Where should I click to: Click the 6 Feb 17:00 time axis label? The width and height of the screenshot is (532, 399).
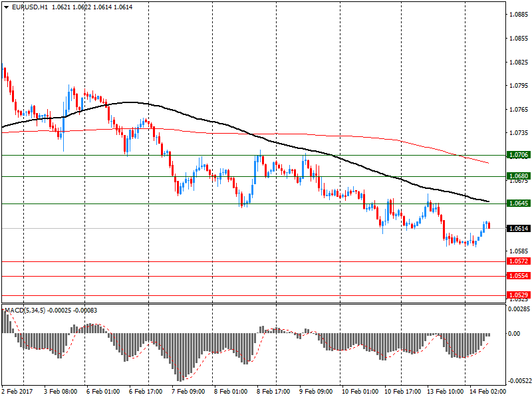pyautogui.click(x=146, y=391)
